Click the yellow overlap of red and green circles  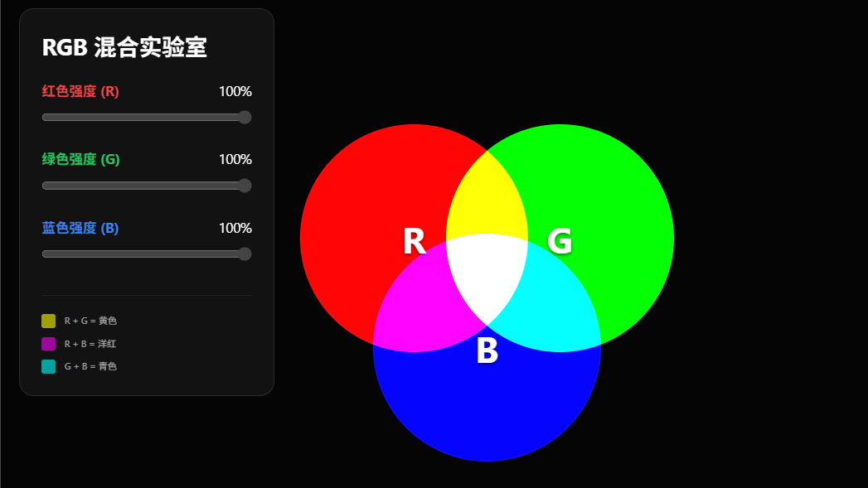(x=487, y=199)
